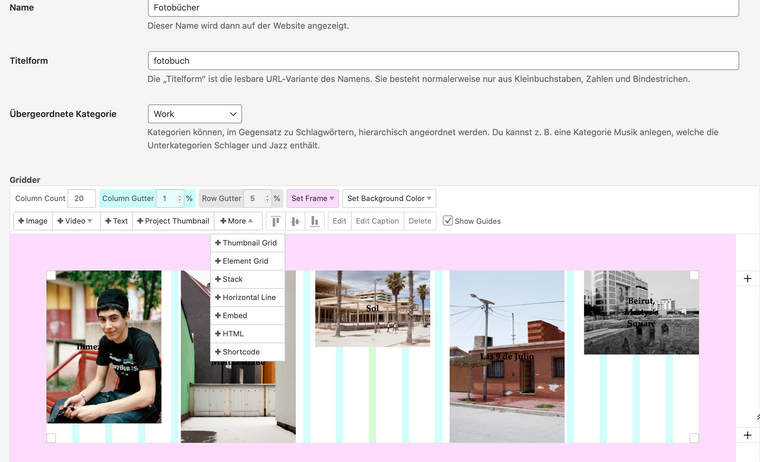The height and width of the screenshot is (462, 760).
Task: Toggle the Show Guides checkbox
Action: (x=448, y=221)
